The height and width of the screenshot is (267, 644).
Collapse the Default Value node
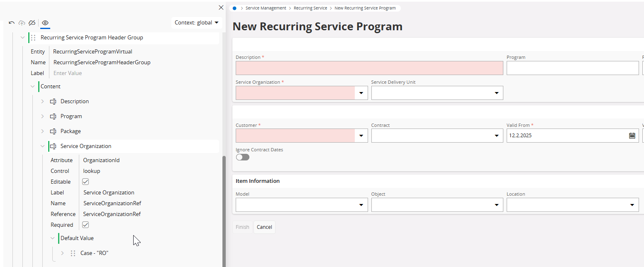53,238
